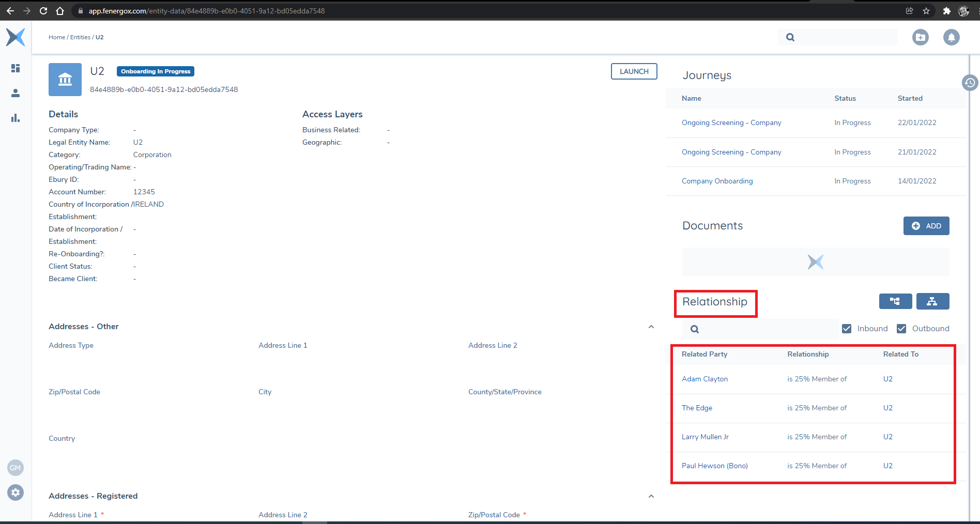
Task: Click the relationship search field
Action: click(x=765, y=329)
